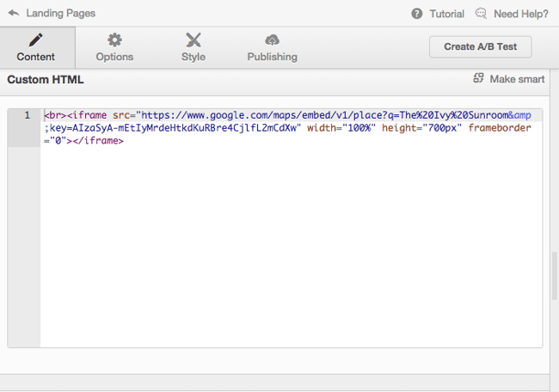Viewport: 559px width, 392px height.
Task: Switch to the Content tab label
Action: coord(36,57)
